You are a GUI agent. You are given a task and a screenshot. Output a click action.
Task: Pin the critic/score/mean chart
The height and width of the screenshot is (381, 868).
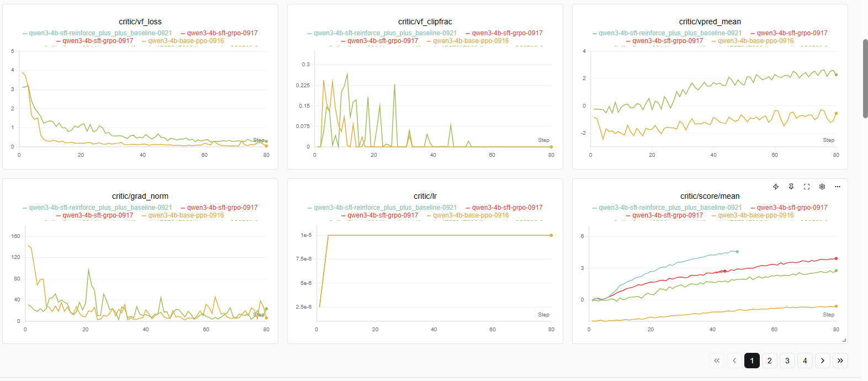791,187
